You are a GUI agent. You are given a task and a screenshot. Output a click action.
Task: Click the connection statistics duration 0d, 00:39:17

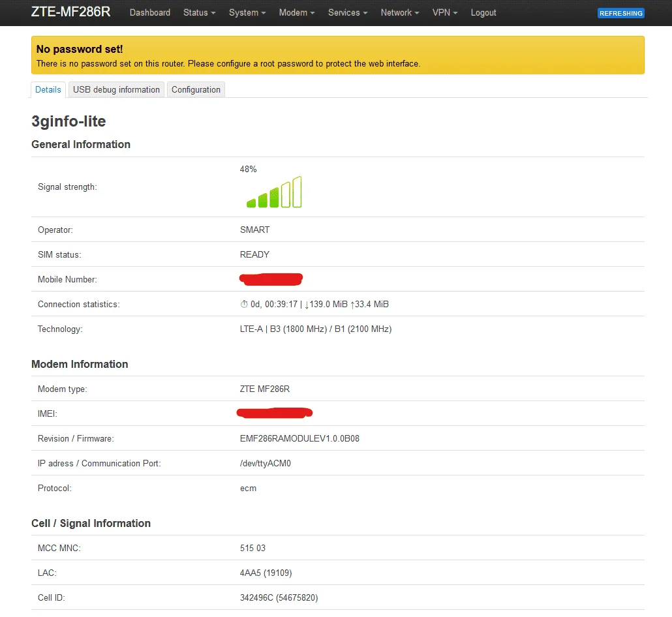[x=274, y=304]
